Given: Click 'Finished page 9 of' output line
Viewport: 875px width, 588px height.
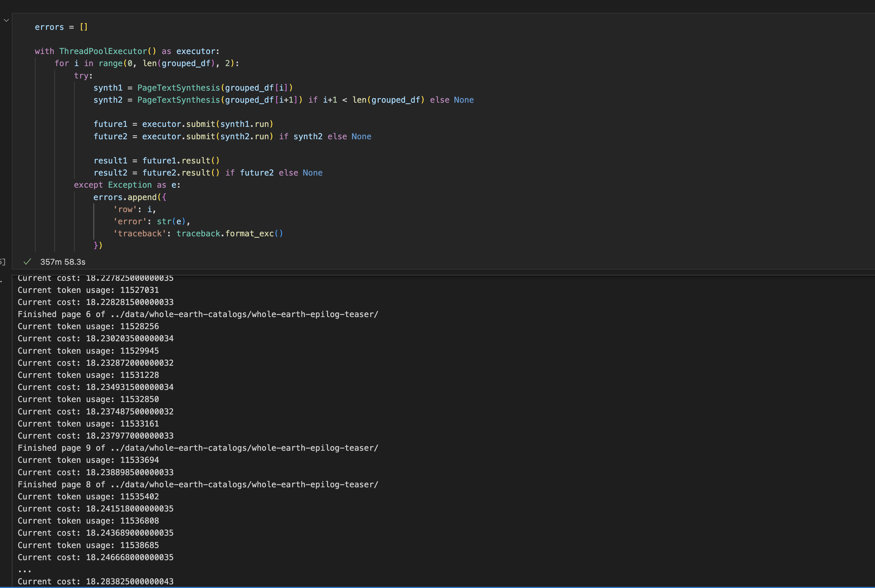Looking at the screenshot, I should 198,448.
